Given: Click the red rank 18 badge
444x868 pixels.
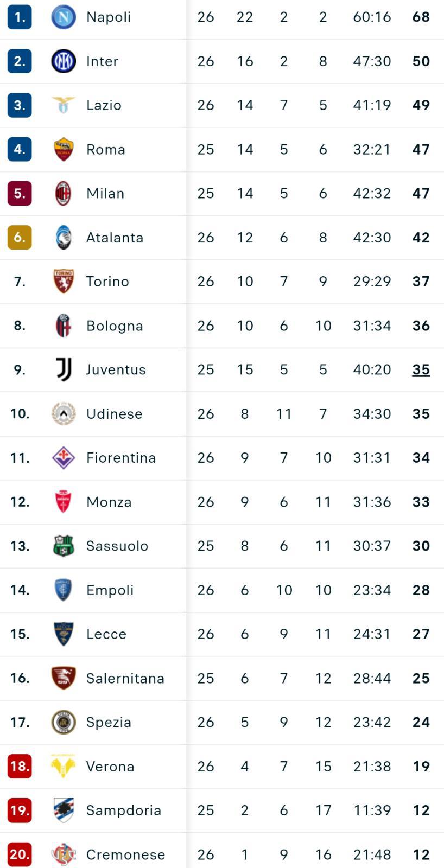Looking at the screenshot, I should (20, 767).
